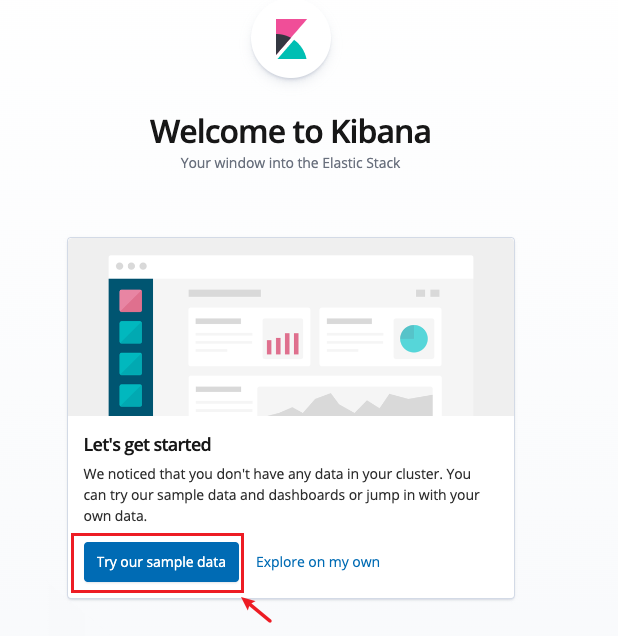Viewport: 618px width, 636px height.
Task: Click the pink square in illustration sidebar
Action: (x=131, y=301)
